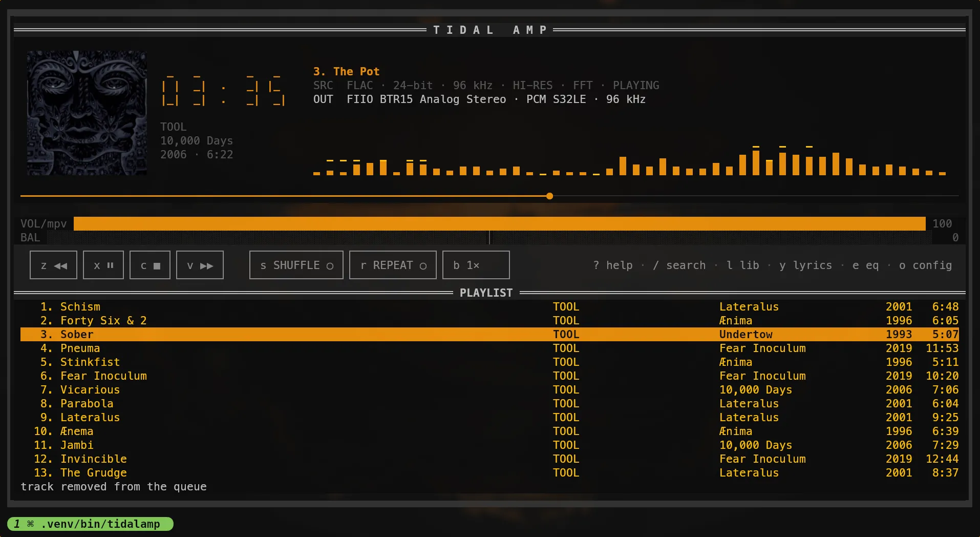Click the year 1993 in the Sober row
The image size is (980, 537).
tap(899, 334)
